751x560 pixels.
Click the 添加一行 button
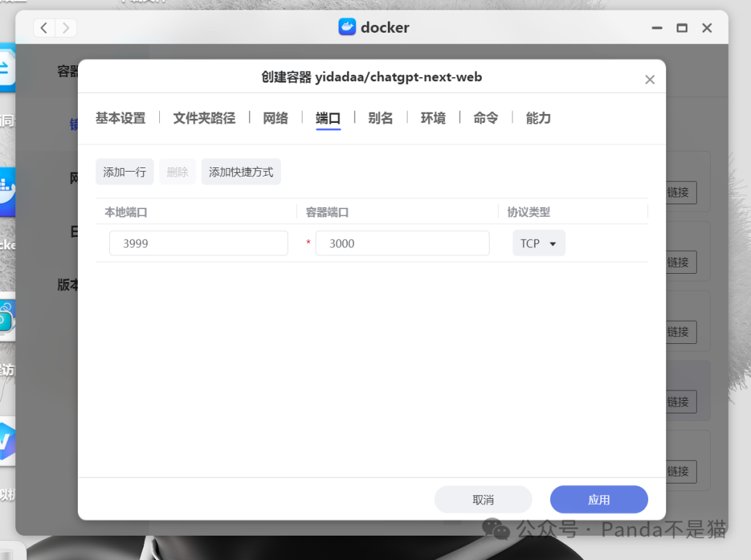point(124,172)
